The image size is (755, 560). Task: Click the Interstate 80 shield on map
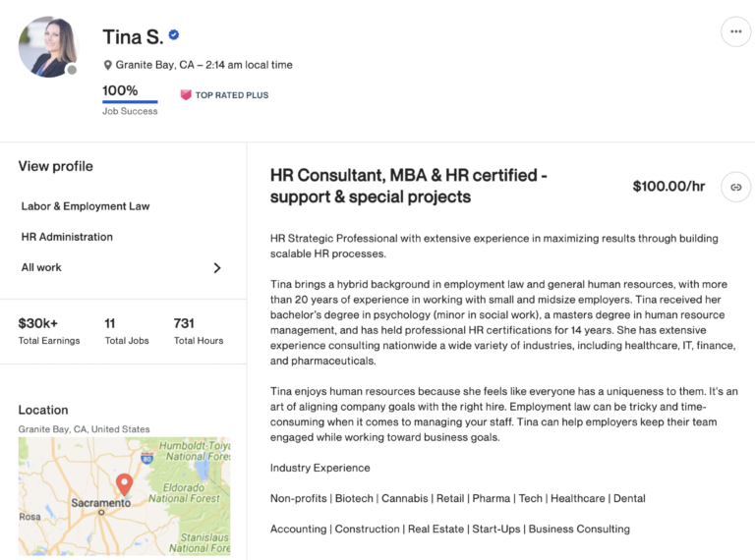145,457
